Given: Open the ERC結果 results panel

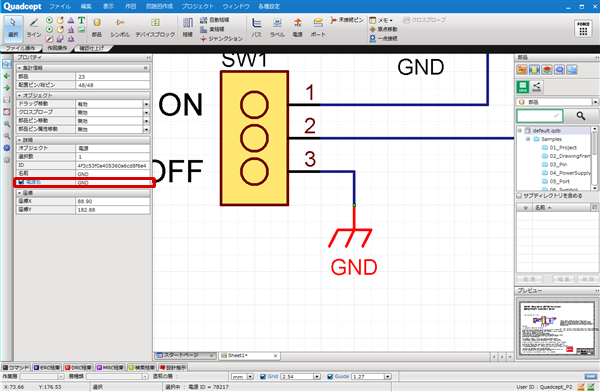Looking at the screenshot, I should tap(47, 368).
